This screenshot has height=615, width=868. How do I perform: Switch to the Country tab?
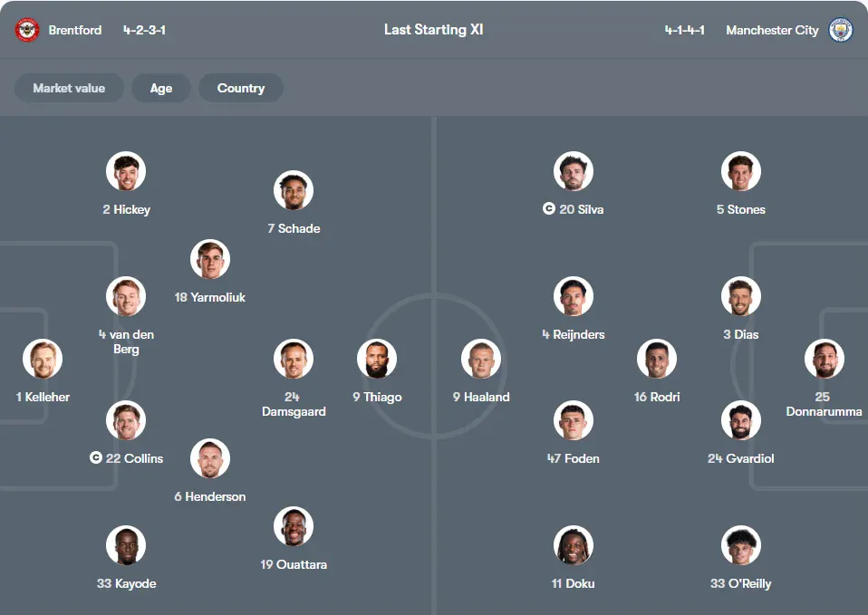(240, 88)
